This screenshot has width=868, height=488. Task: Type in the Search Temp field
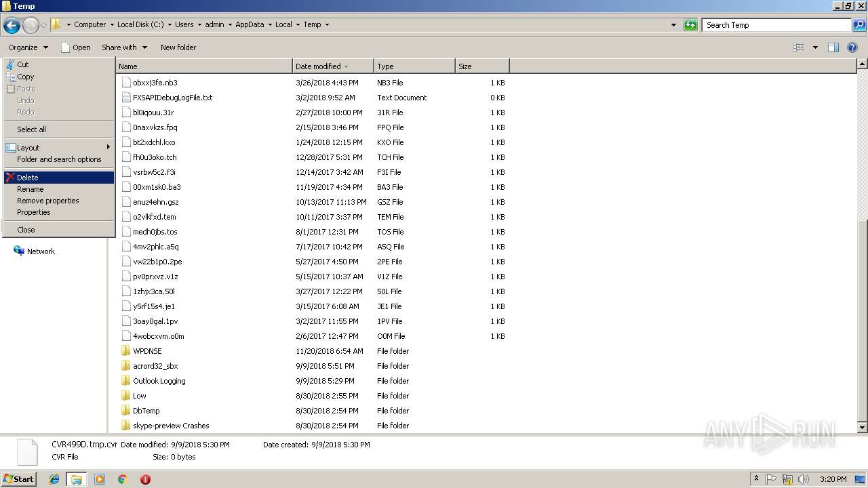776,25
